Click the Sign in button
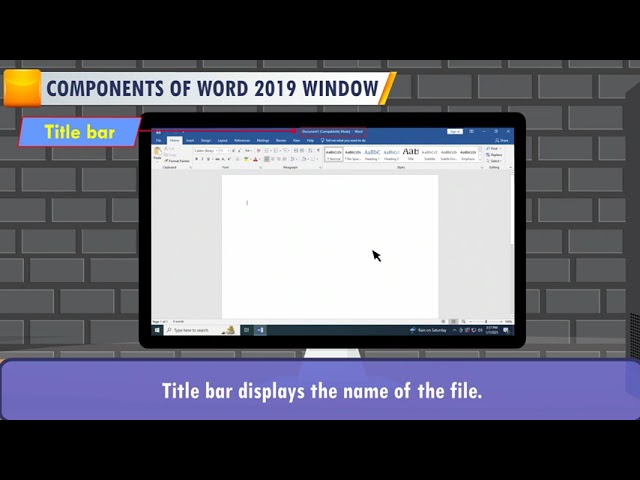 (455, 131)
